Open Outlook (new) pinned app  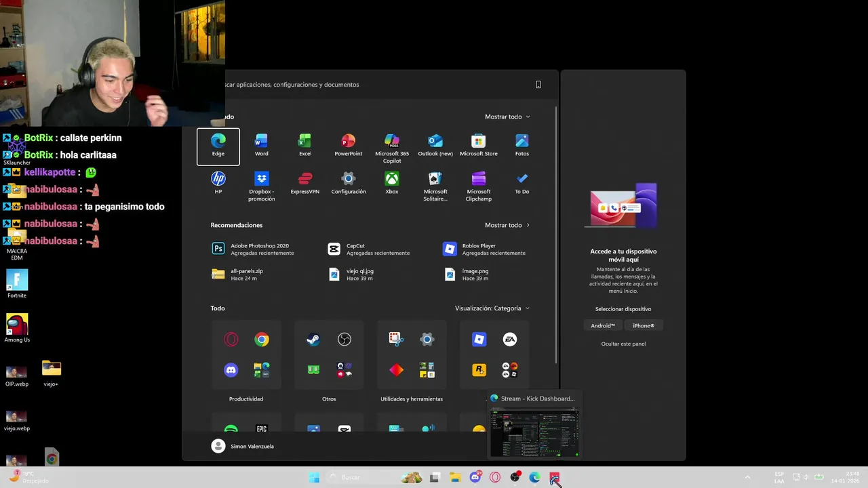435,146
